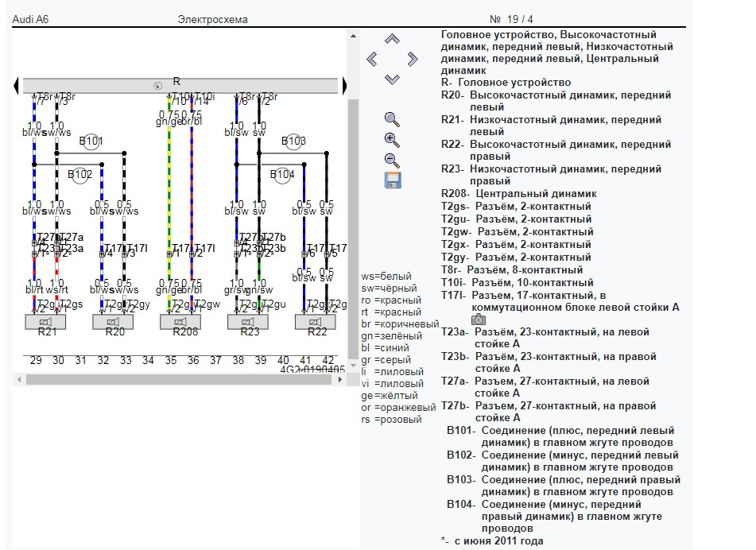Click legend entry 'T17l- Разъем, 17-контактный'
Screen dimensions: 756x550
coord(560,301)
